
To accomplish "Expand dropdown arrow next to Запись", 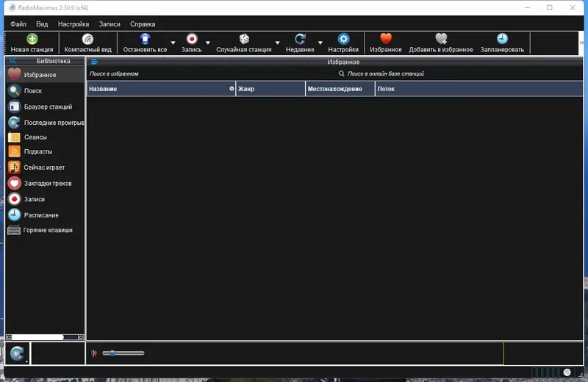I will click(x=208, y=43).
